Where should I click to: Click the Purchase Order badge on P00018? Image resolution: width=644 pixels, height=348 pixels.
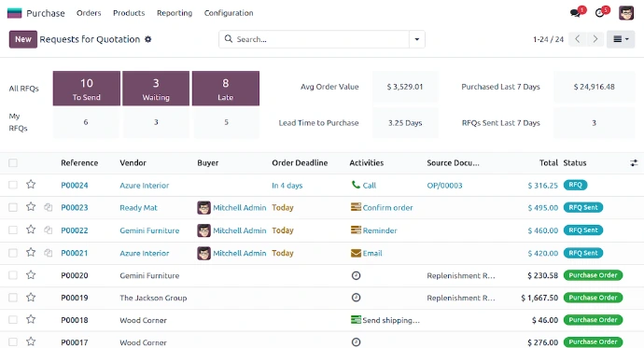(x=593, y=320)
